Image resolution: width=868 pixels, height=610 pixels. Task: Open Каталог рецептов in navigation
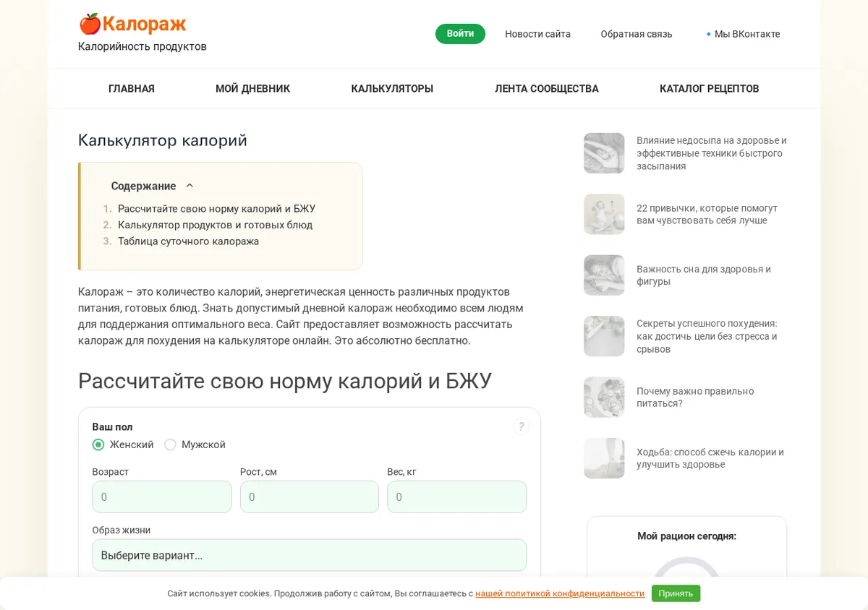[x=709, y=89]
